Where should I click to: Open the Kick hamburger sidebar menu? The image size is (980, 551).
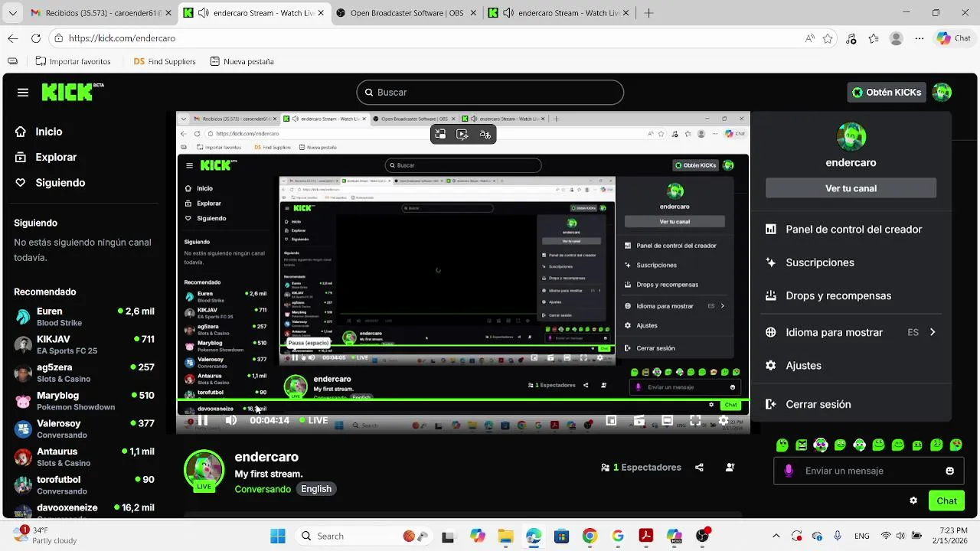23,93
